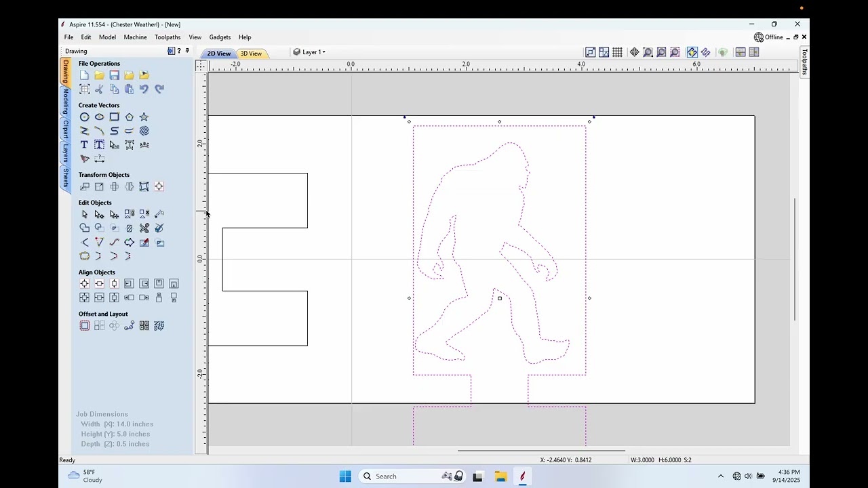Open the Layers side tab

click(x=66, y=153)
